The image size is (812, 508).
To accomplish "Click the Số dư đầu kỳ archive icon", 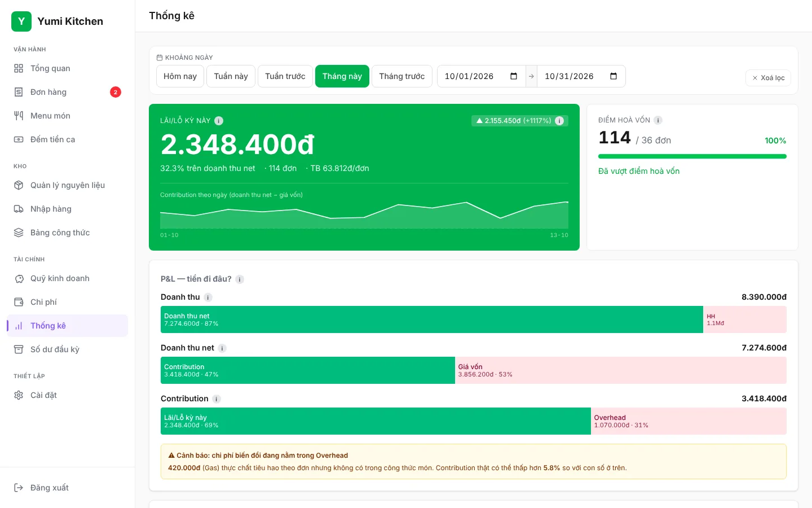I will tap(19, 349).
